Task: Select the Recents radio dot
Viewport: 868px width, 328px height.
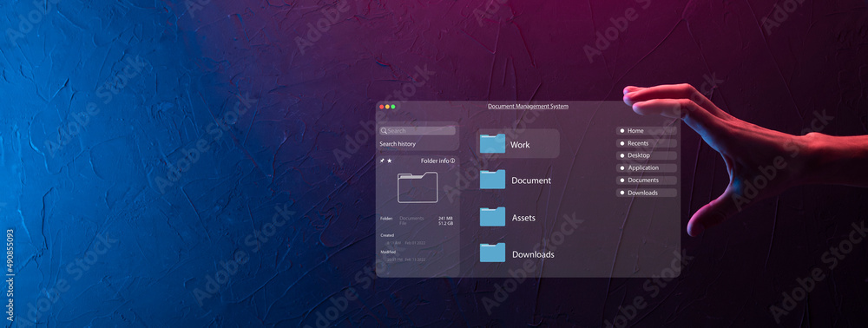Action: coord(621,143)
